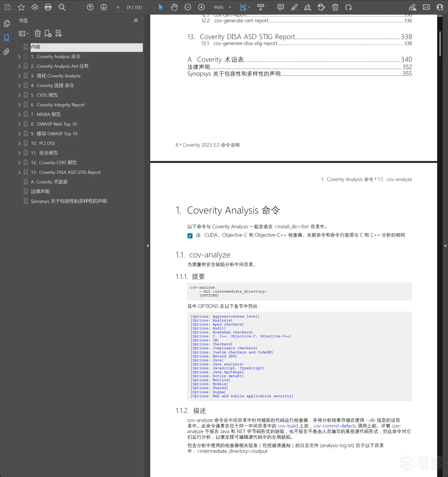
Task: Activate the Hand pan tool
Action: 174,7
